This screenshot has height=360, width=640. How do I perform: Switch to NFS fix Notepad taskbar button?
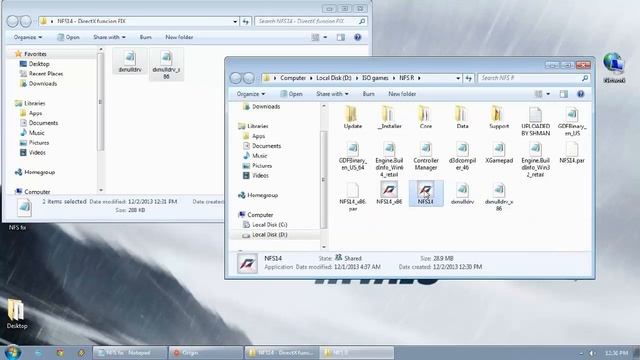click(x=130, y=353)
